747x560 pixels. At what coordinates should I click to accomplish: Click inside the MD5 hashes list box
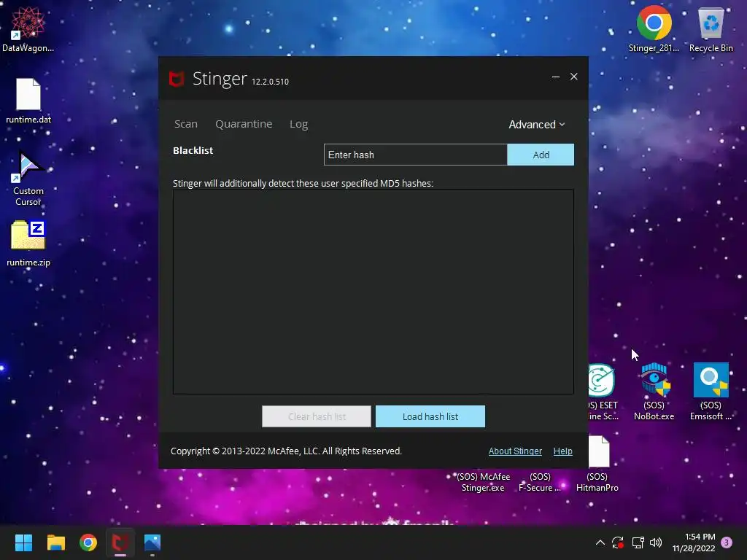(x=373, y=292)
